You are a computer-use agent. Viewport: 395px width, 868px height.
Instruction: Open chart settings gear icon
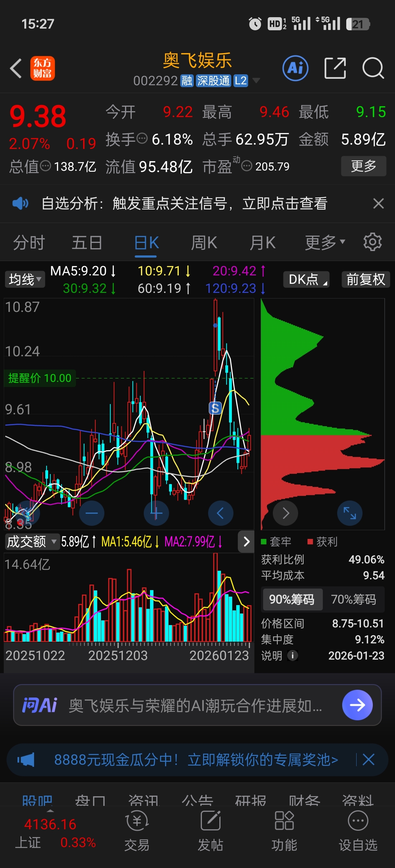pyautogui.click(x=372, y=242)
